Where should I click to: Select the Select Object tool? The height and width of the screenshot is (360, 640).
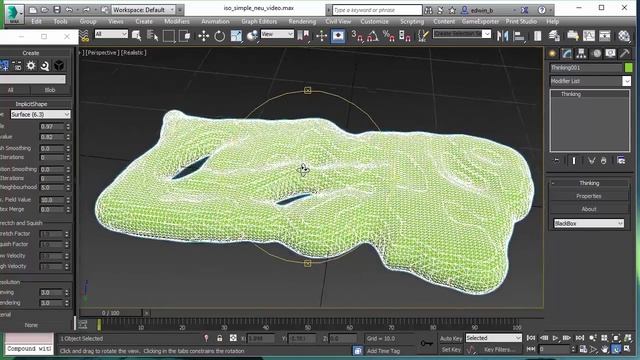137,36
